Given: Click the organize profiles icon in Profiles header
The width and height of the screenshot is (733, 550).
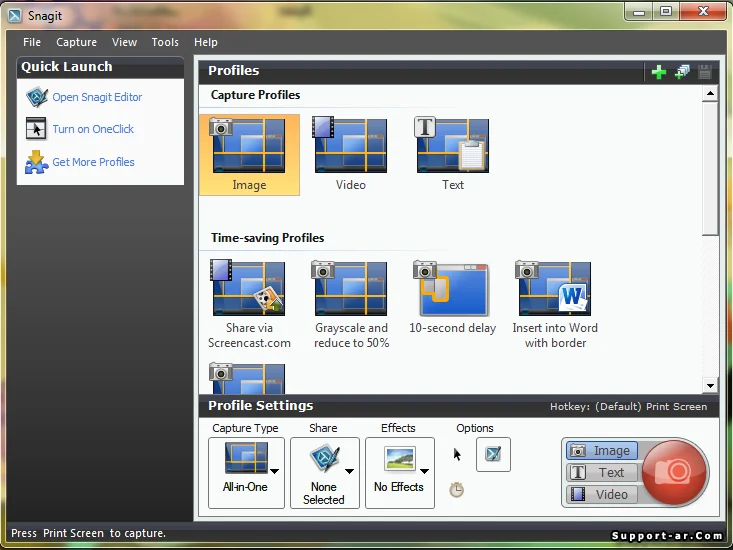Looking at the screenshot, I should 682,72.
